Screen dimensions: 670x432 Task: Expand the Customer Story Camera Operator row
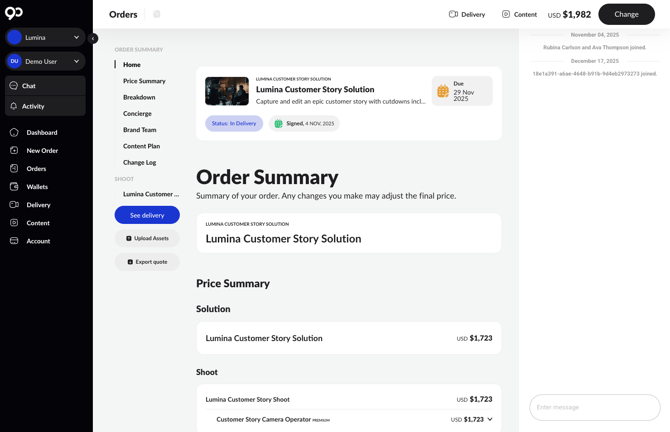tap(490, 420)
